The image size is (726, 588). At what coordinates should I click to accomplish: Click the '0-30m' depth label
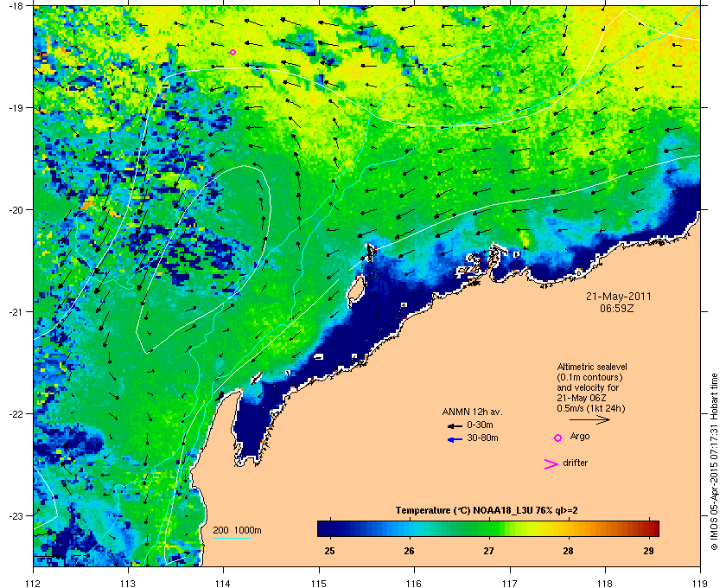click(x=480, y=425)
